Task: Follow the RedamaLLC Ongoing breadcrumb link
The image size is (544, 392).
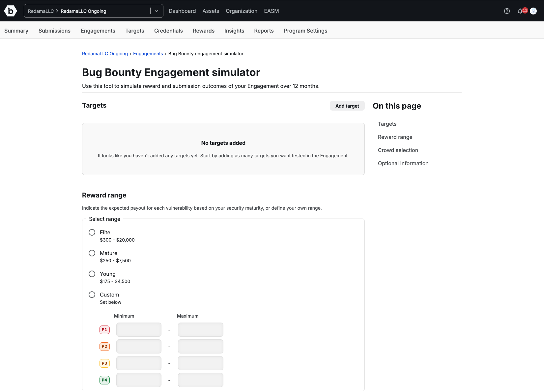Action: click(105, 54)
